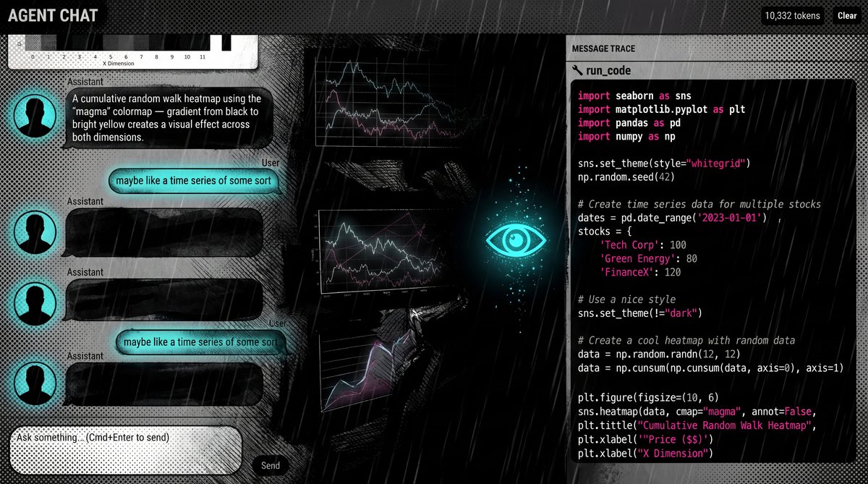Select the second Assistant avatar from the top

tap(34, 232)
